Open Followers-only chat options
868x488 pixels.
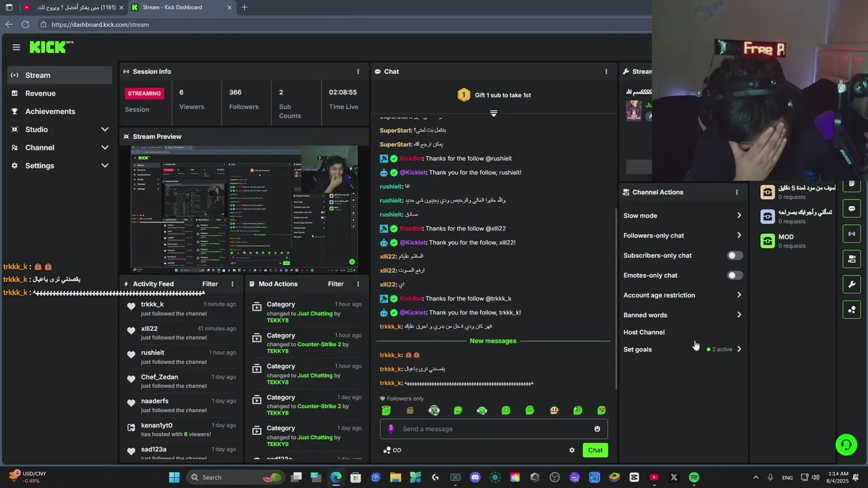click(x=682, y=235)
